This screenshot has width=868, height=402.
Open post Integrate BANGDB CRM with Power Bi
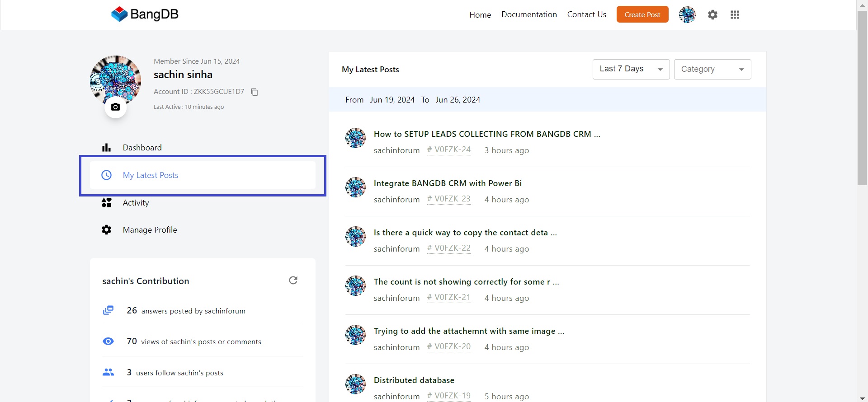(448, 183)
